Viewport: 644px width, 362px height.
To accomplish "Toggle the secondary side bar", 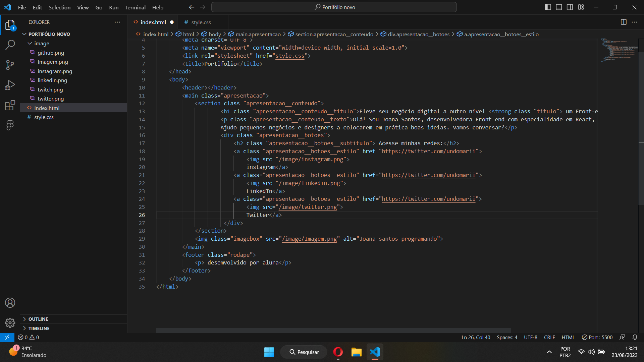I will tap(570, 7).
